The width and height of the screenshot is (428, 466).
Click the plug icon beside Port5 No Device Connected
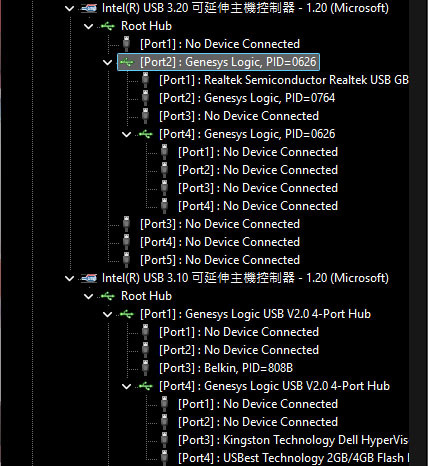(x=126, y=260)
